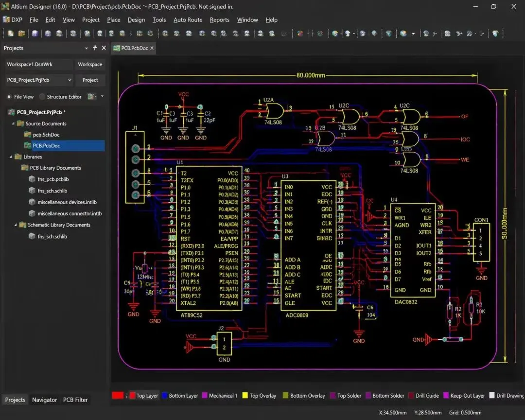Click the pcb.SchDoc file icon

[x=28, y=135]
